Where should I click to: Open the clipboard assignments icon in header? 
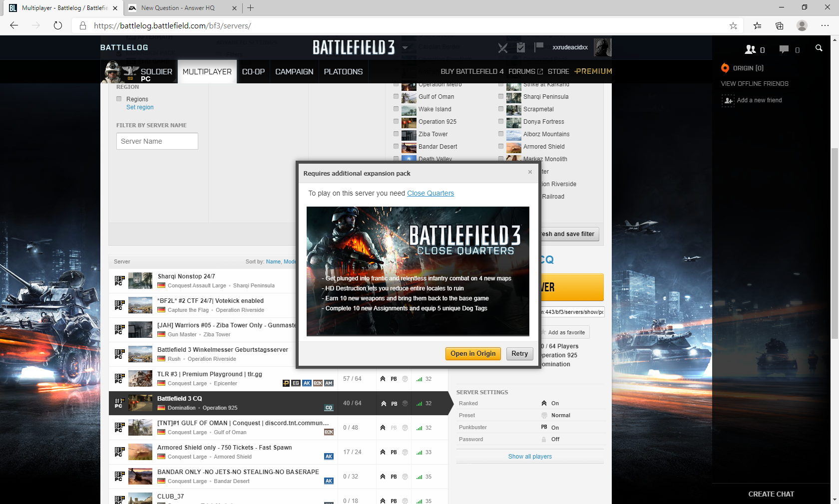[x=520, y=47]
